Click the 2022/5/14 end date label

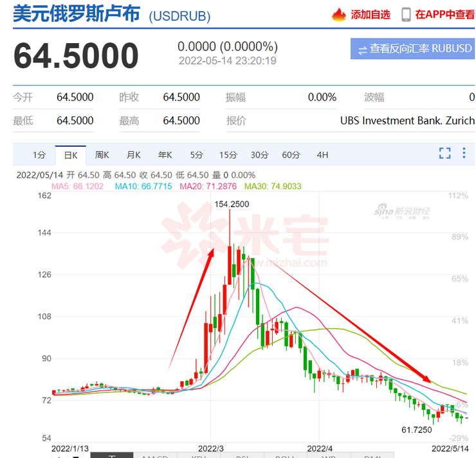coord(450,448)
